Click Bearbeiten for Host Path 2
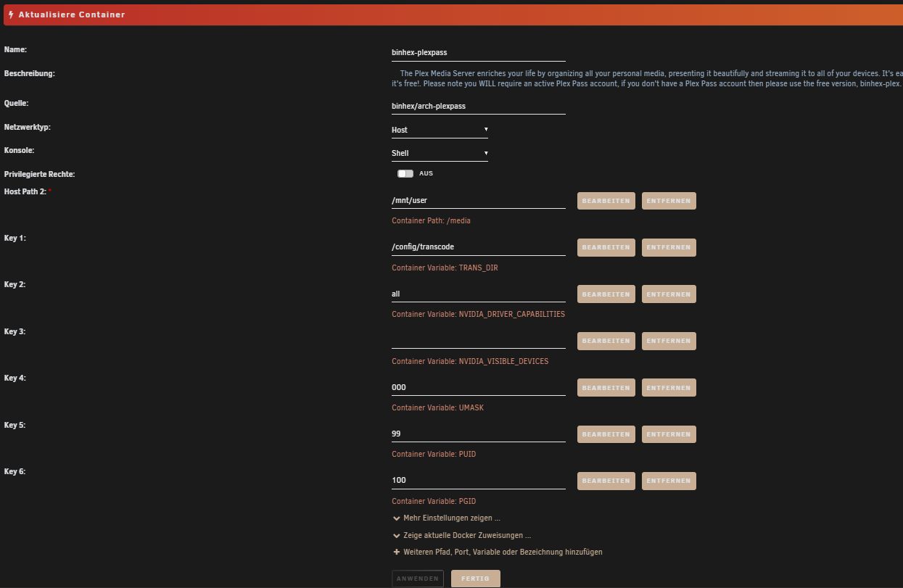Image resolution: width=903 pixels, height=588 pixels. (x=606, y=201)
